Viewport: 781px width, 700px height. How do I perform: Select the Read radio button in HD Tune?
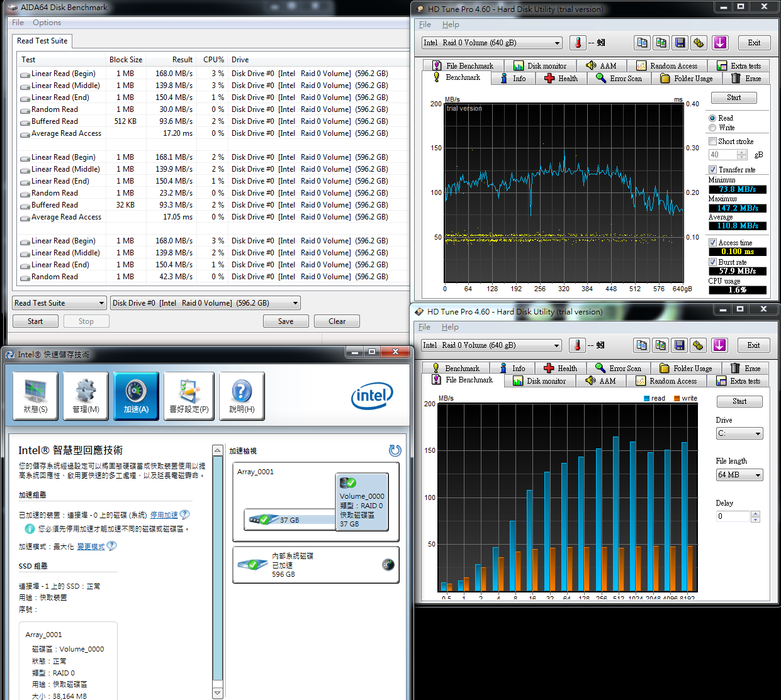coord(712,118)
